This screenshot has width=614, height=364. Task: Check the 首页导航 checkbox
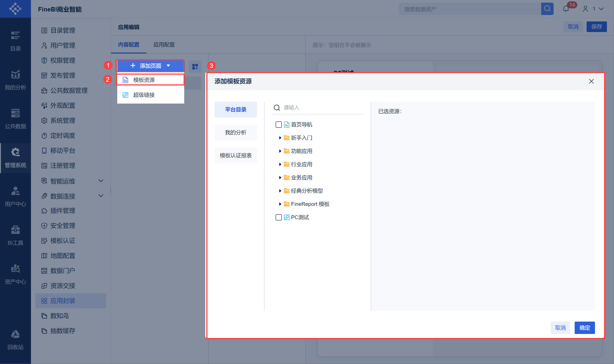click(x=278, y=125)
